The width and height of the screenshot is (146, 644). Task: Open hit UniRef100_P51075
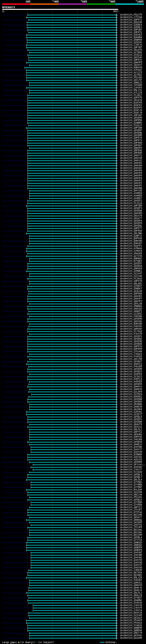131,15
